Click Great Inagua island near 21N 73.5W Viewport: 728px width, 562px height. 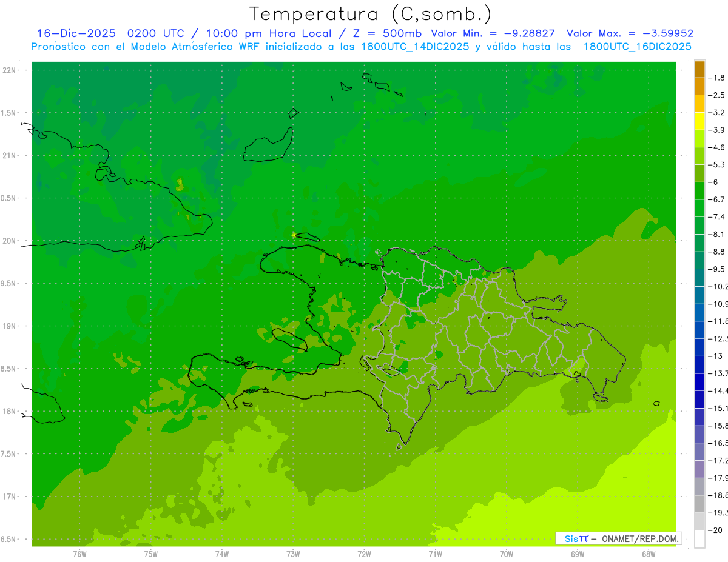[x=269, y=146]
